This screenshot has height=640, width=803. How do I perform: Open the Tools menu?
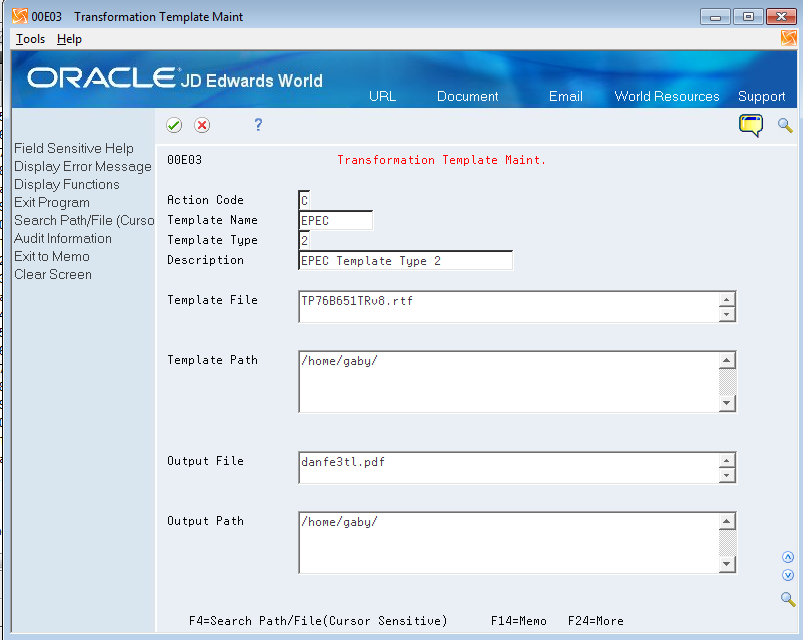point(30,39)
